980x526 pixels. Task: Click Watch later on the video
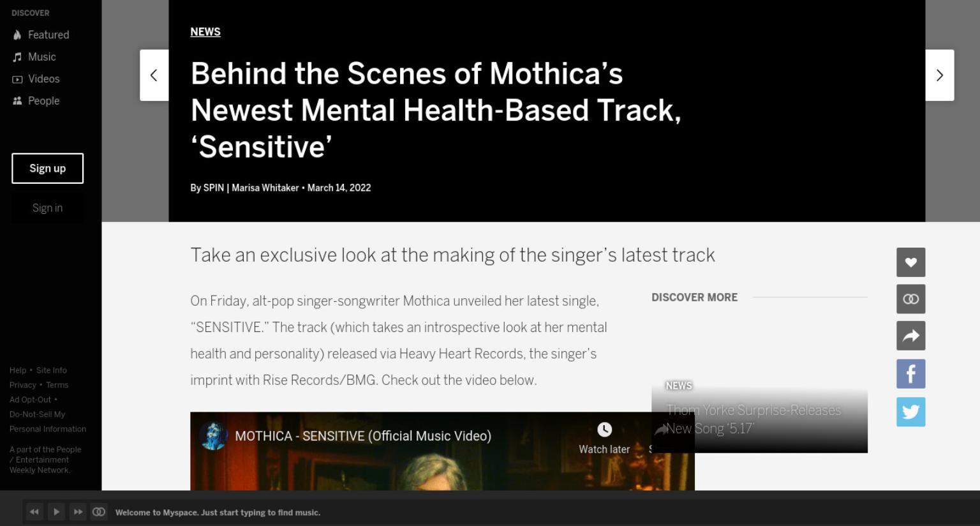[x=604, y=439]
